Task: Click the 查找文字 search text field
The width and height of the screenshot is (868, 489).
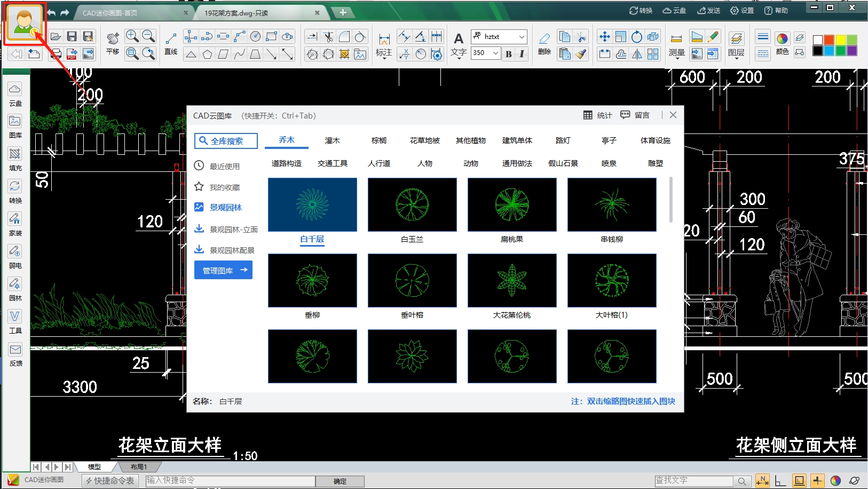Action: (x=694, y=481)
